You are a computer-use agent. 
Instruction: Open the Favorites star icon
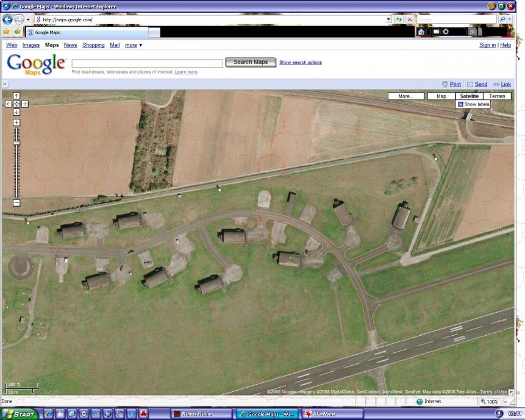(7, 32)
